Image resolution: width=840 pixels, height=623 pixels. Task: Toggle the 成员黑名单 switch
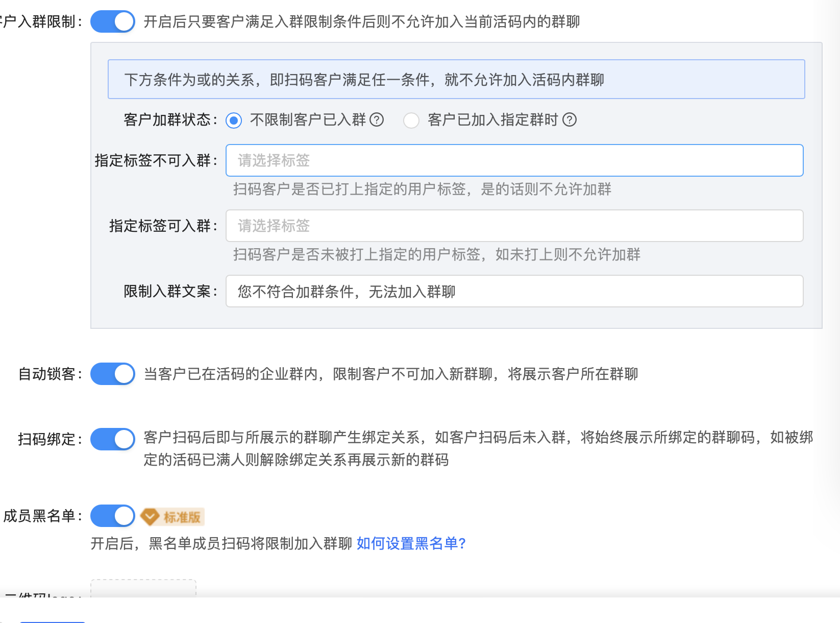113,516
